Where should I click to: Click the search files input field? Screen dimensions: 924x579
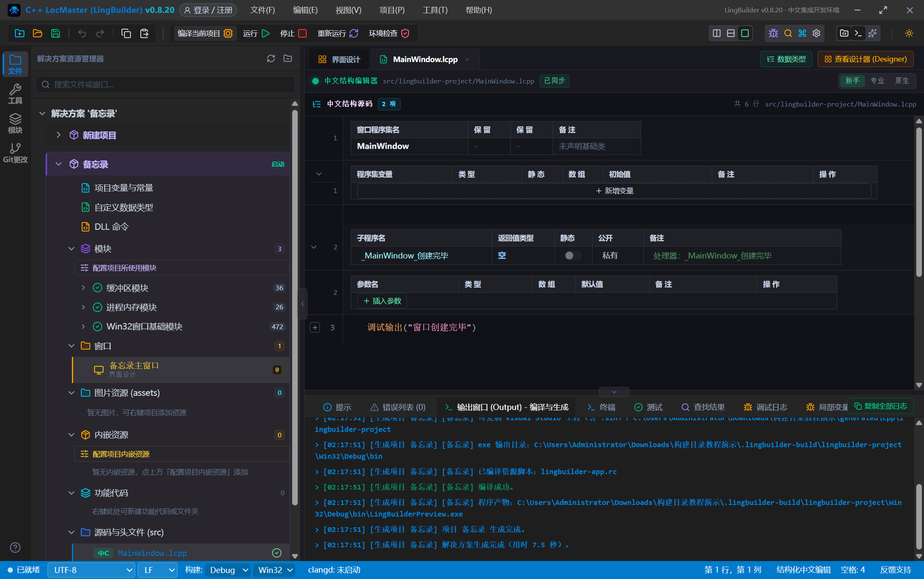166,84
